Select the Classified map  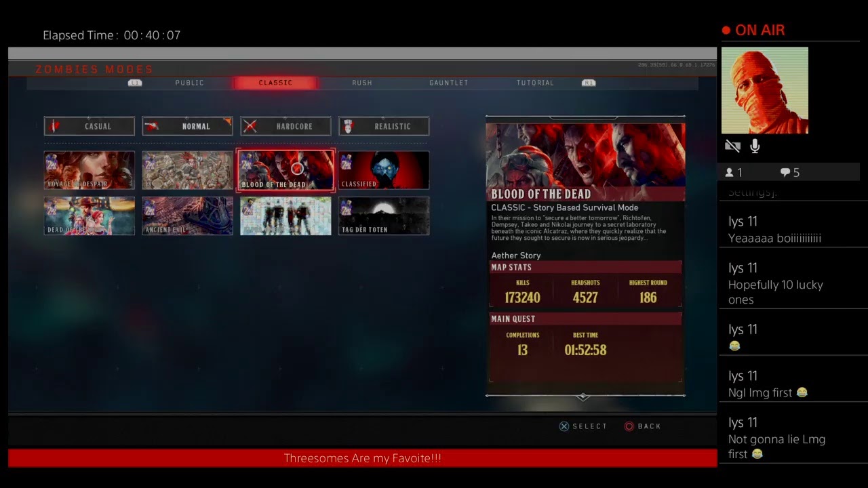384,170
